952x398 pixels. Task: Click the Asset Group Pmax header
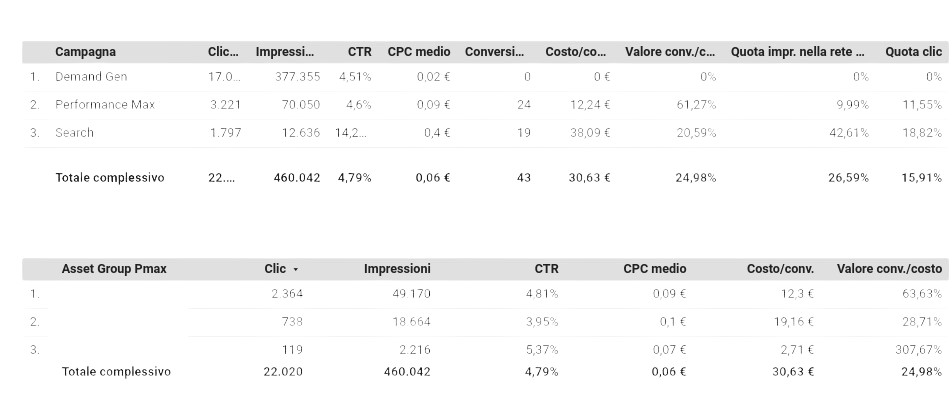pyautogui.click(x=114, y=269)
